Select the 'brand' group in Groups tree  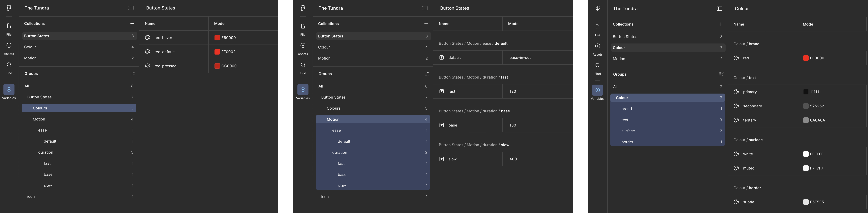point(626,109)
